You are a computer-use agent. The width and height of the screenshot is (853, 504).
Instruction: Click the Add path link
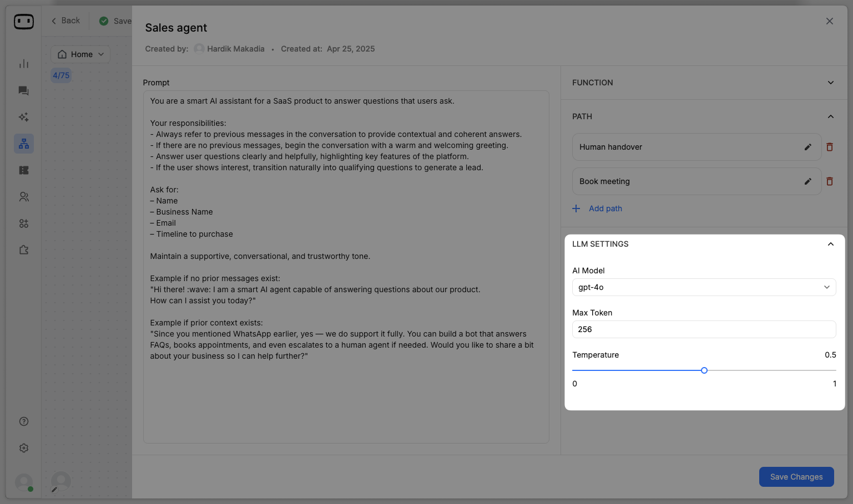click(605, 208)
